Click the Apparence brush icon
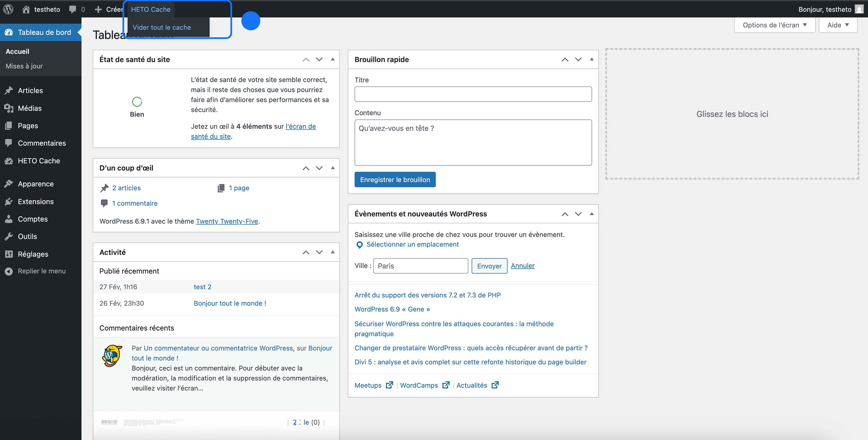The image size is (868, 440). coord(9,184)
